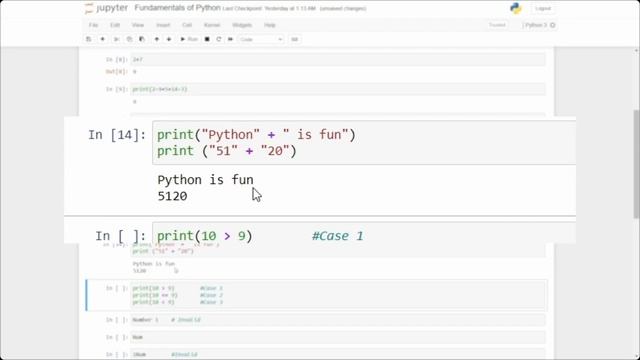Click the Jupyter logo

106,8
